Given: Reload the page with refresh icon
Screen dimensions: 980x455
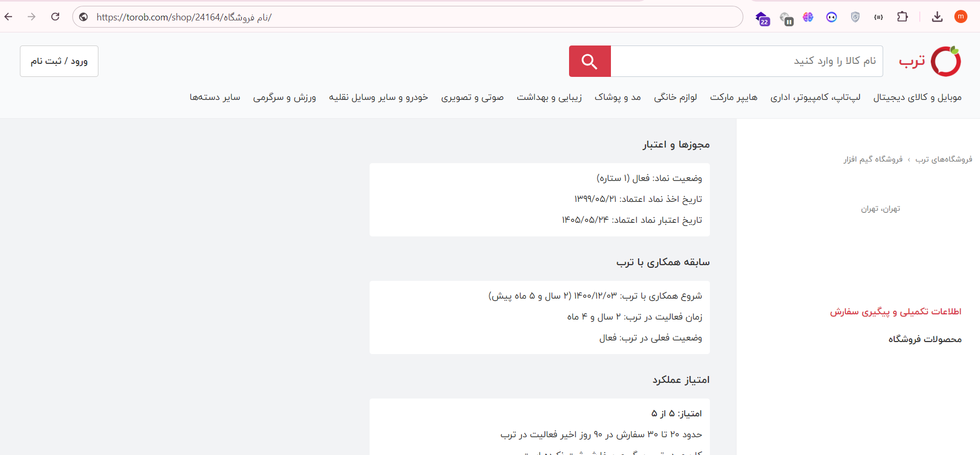Looking at the screenshot, I should coord(55,17).
